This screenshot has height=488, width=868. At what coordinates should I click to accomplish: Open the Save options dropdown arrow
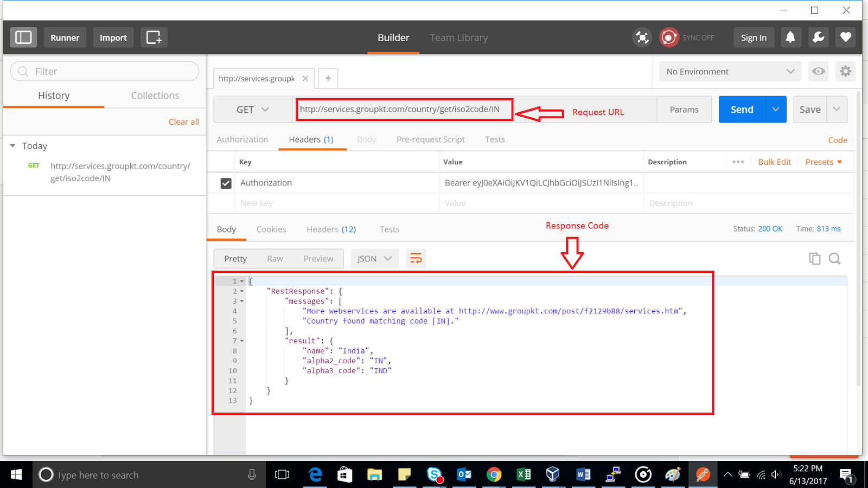click(837, 110)
